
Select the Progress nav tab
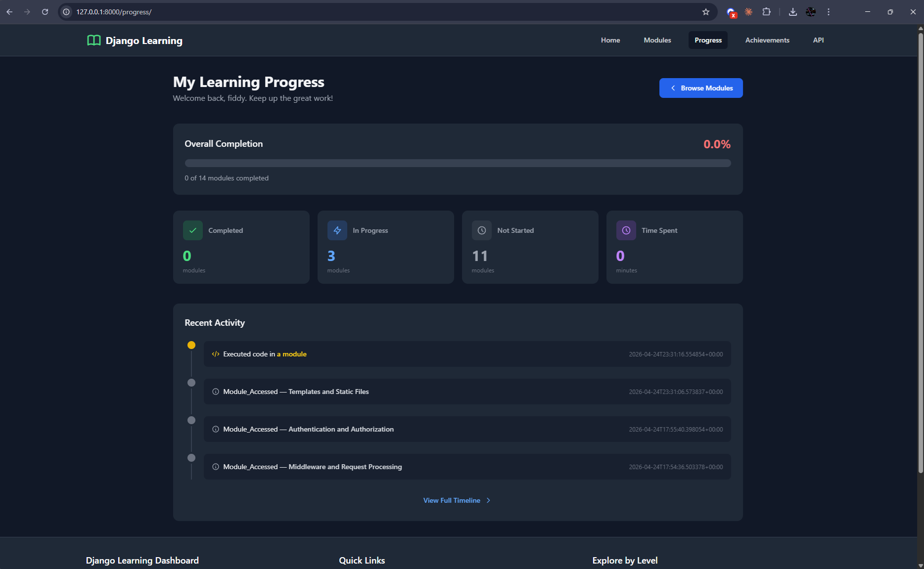tap(708, 40)
